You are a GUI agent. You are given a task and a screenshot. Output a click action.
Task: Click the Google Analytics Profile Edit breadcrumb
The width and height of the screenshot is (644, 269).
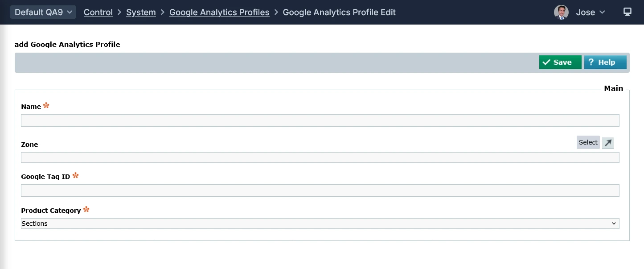click(x=339, y=12)
